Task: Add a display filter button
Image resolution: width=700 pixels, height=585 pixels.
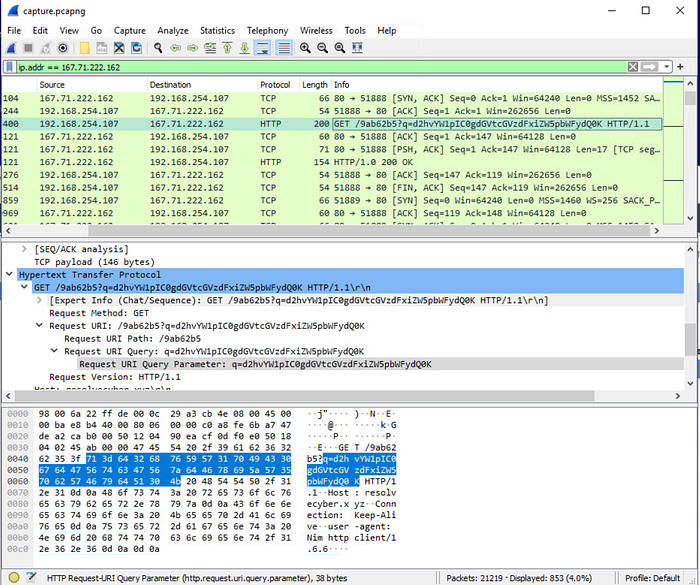Action: [680, 67]
